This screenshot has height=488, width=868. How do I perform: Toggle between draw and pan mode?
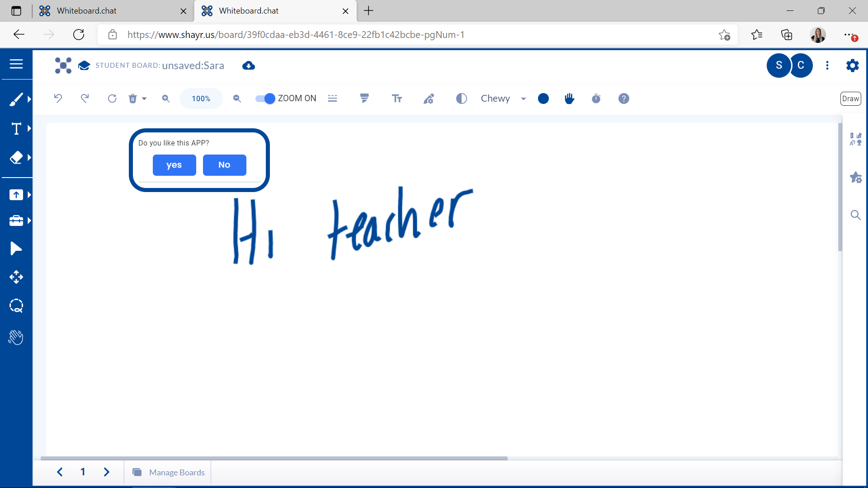click(849, 98)
